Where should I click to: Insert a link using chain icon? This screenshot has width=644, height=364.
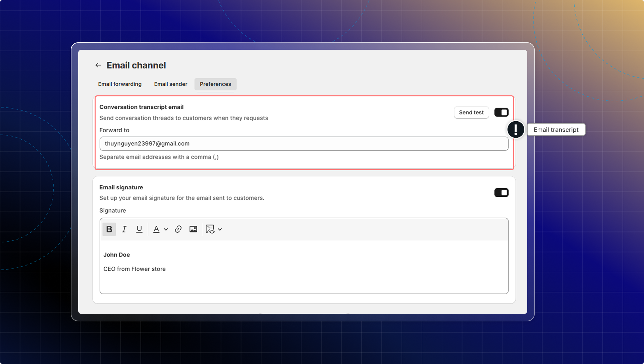[x=178, y=229]
